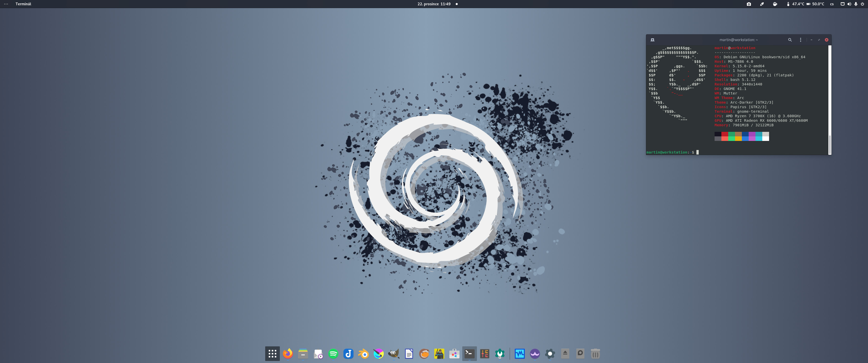The width and height of the screenshot is (868, 363).
Task: Click the Resolution: 3440x1440 line
Action: (x=738, y=84)
